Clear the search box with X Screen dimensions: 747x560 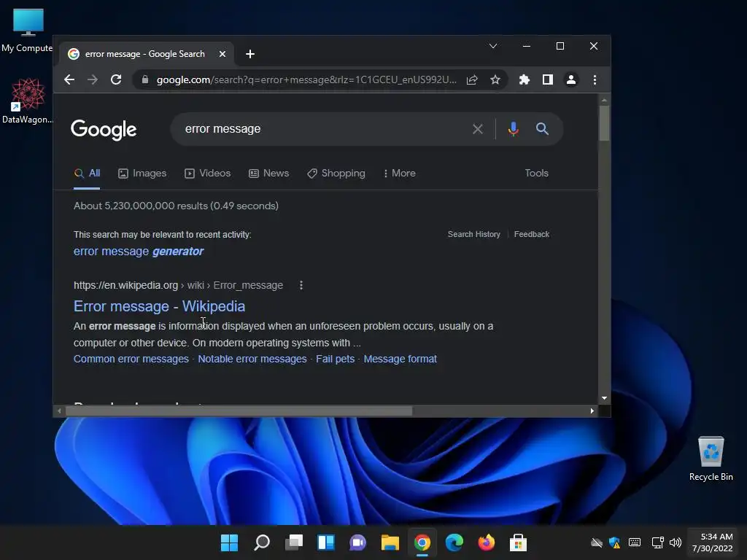pos(478,129)
